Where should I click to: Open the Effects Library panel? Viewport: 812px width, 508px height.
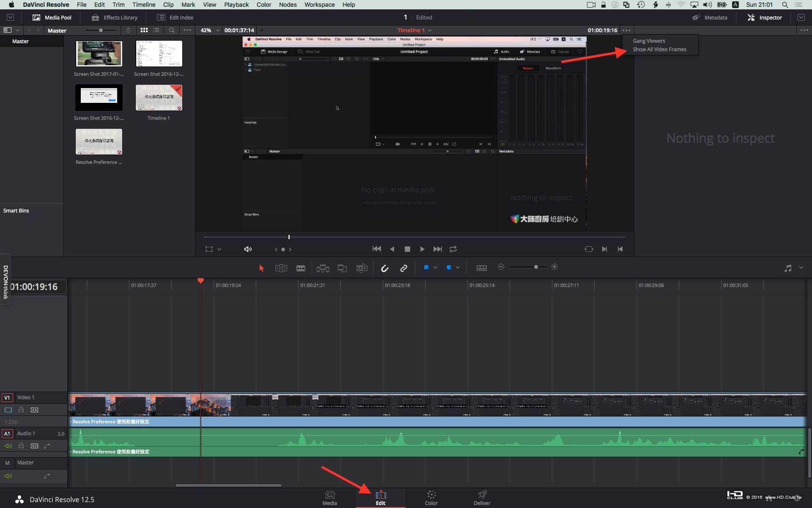click(x=115, y=17)
